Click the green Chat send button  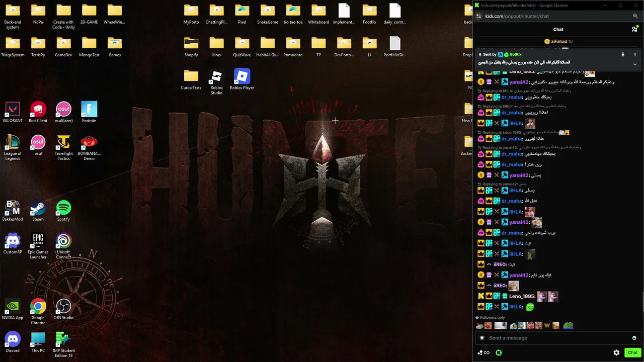pos(632,352)
